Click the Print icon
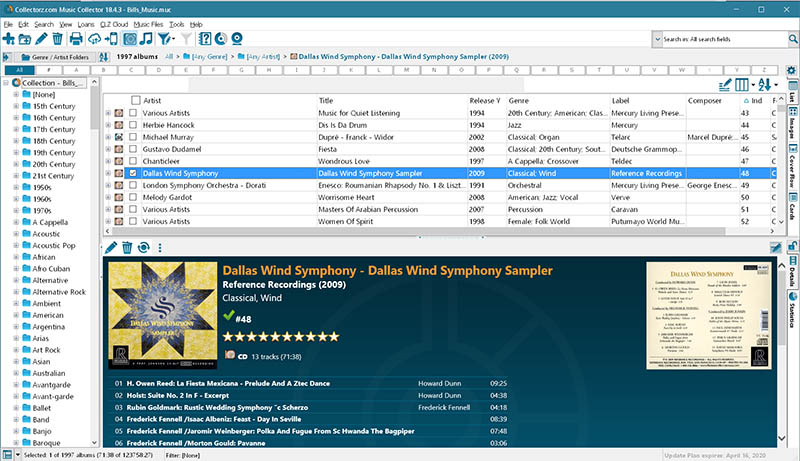The image size is (800, 461). tap(76, 39)
